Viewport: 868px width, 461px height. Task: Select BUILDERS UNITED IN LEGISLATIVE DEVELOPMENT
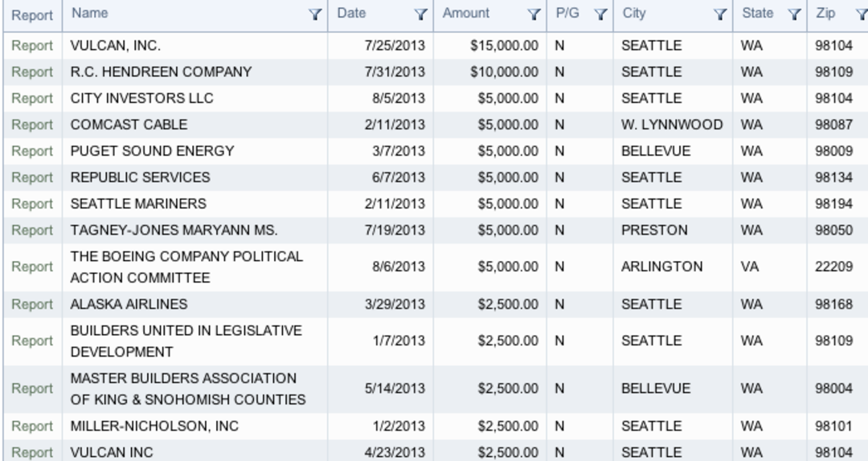click(x=186, y=341)
